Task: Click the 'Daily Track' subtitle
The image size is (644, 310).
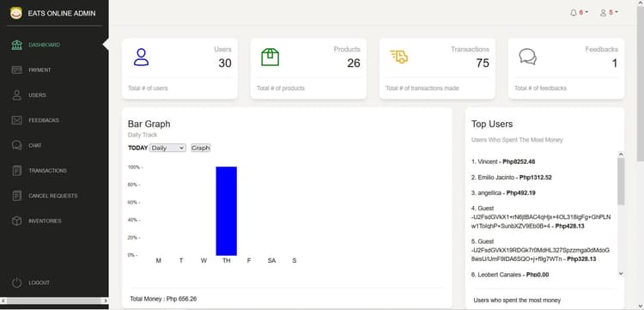Action: pos(143,135)
